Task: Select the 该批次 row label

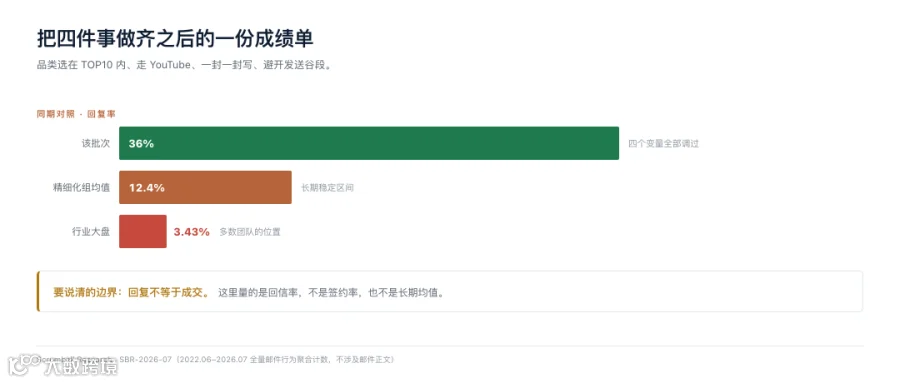Action: point(95,144)
